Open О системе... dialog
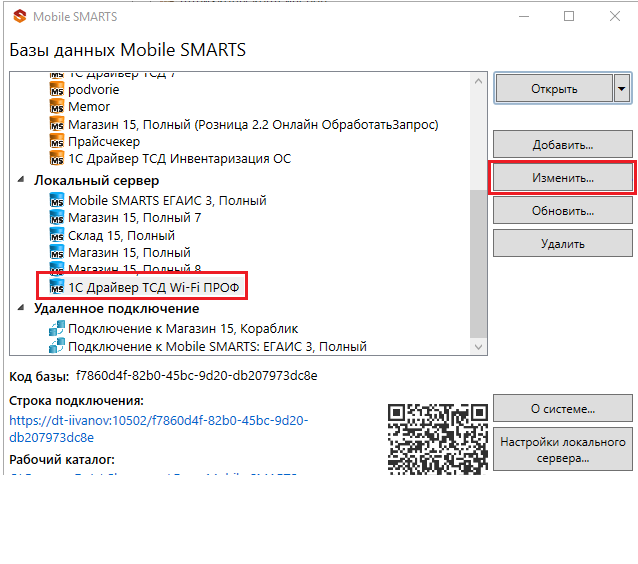 coord(563,408)
